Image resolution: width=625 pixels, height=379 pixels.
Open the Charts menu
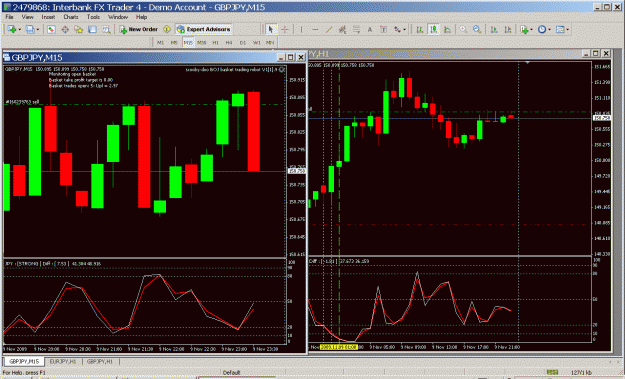pos(71,17)
